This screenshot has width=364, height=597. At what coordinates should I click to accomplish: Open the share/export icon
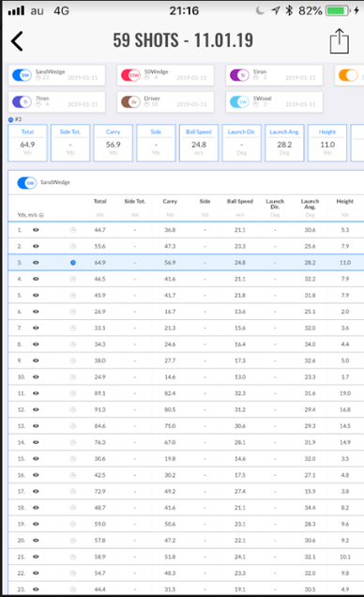[339, 41]
